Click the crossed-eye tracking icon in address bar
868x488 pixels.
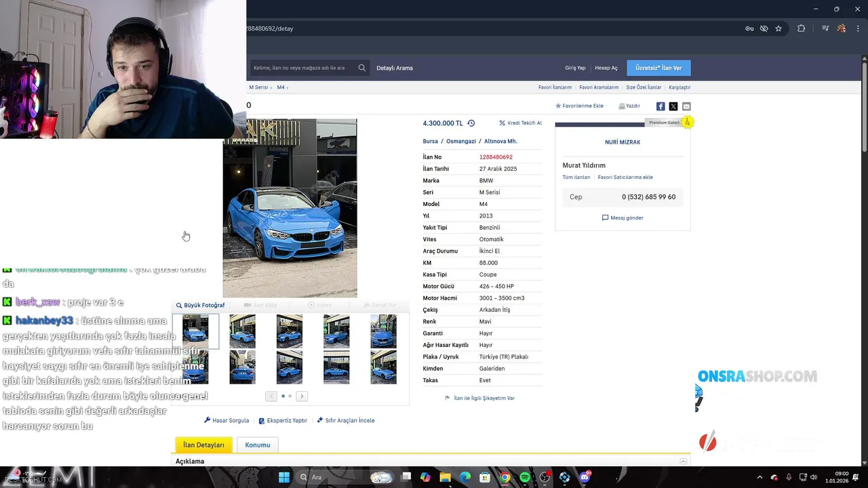(x=764, y=28)
